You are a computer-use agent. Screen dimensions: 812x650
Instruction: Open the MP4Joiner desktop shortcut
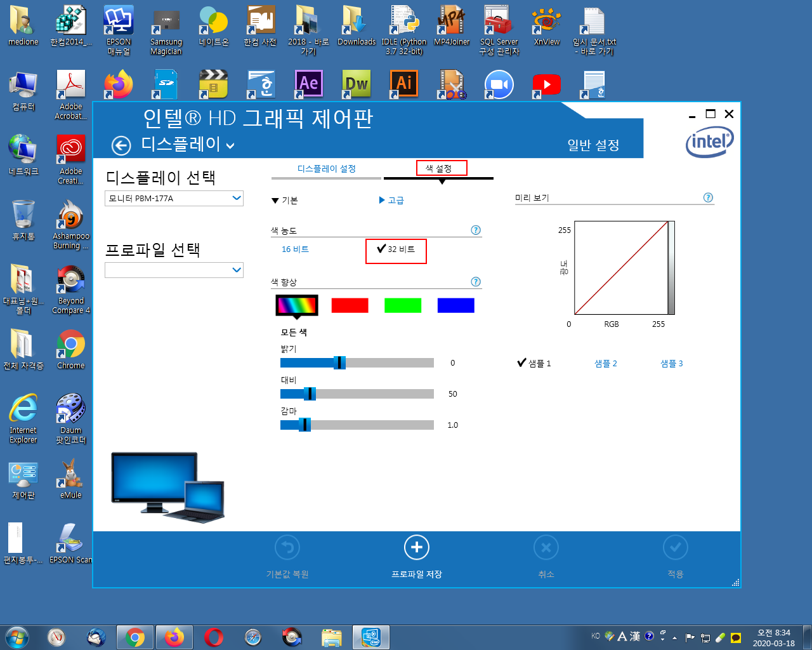click(452, 27)
